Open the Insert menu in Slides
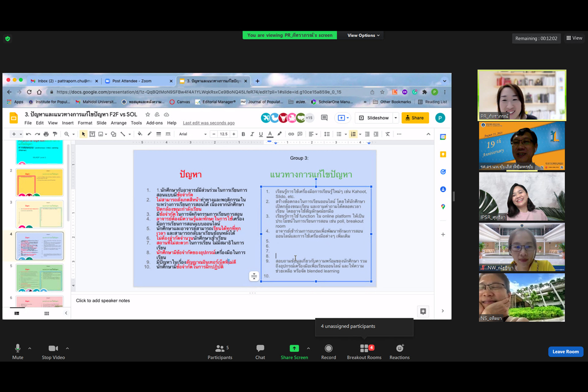The height and width of the screenshot is (392, 588). tap(68, 123)
